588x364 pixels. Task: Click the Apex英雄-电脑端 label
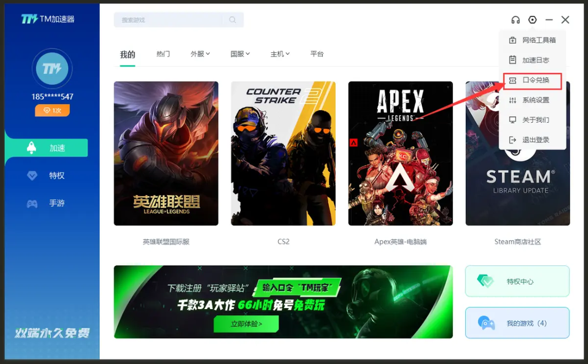point(401,242)
